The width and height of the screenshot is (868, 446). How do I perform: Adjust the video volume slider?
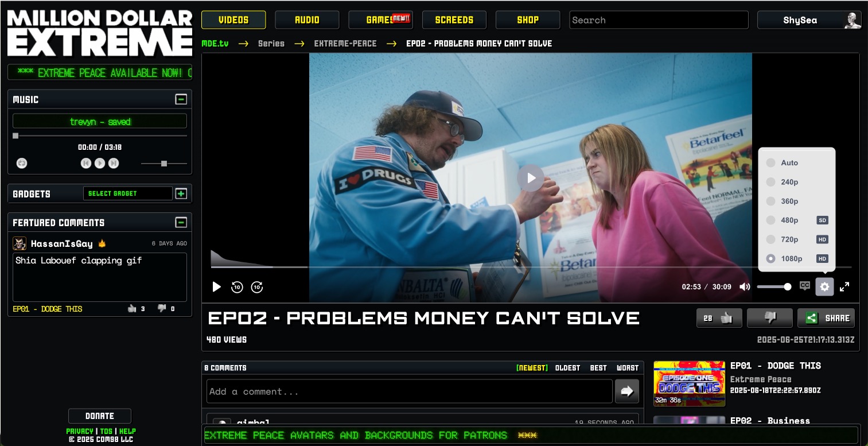pos(774,286)
